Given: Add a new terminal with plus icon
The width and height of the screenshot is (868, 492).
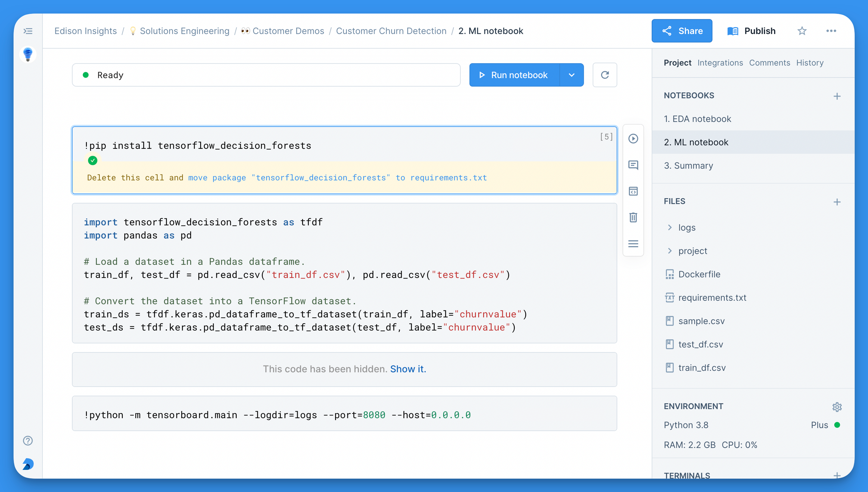Looking at the screenshot, I should tap(837, 475).
